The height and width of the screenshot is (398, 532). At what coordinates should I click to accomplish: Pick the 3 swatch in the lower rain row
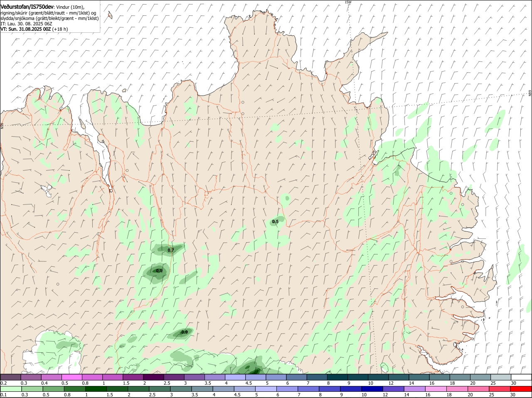(x=181, y=389)
